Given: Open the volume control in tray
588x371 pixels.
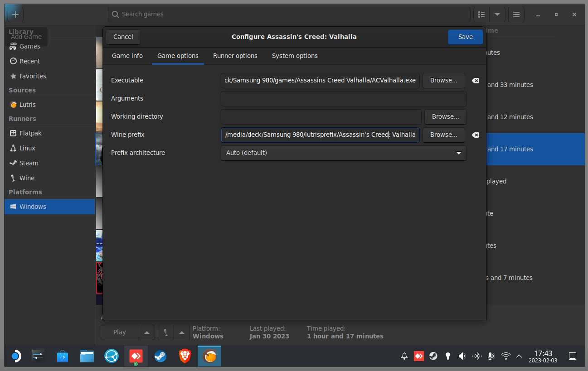Looking at the screenshot, I should click(462, 357).
